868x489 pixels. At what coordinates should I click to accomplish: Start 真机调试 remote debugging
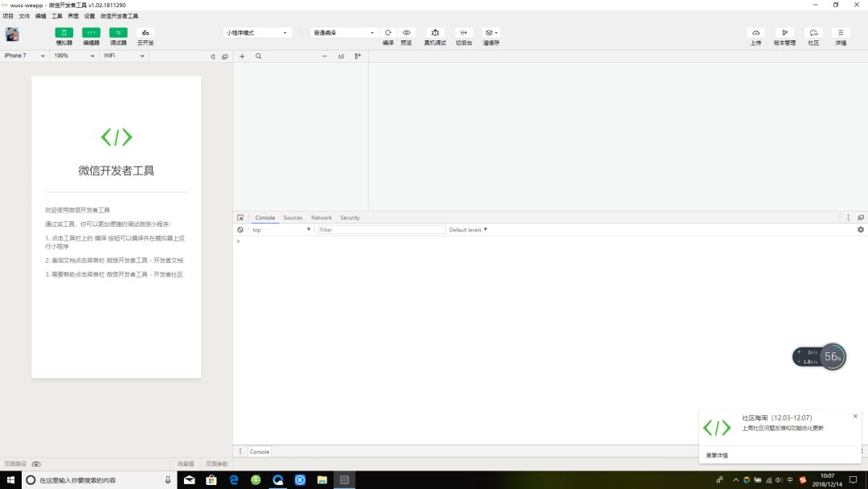435,33
